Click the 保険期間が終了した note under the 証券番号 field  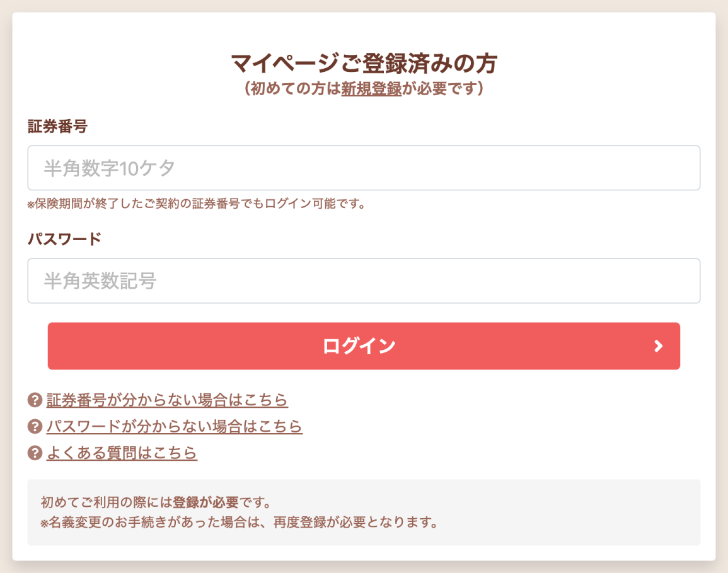point(197,204)
